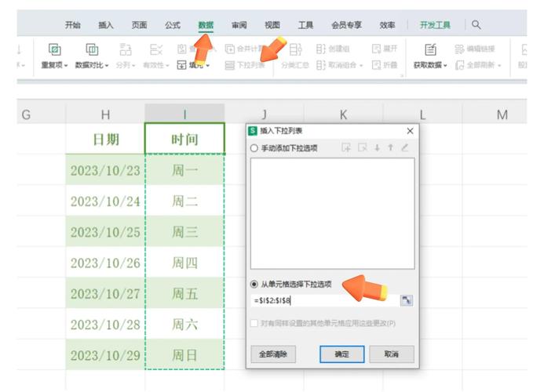
Task: Click the 折叠 collapse detail button
Action: tap(385, 65)
